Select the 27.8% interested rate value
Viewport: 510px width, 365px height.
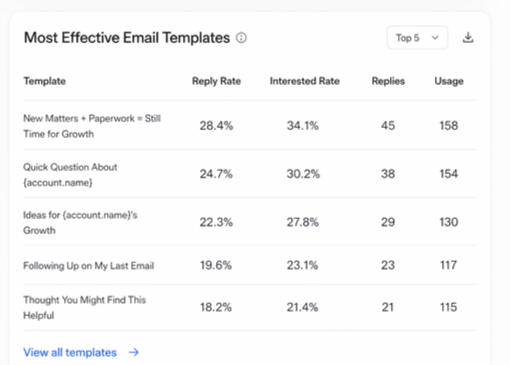coord(303,222)
